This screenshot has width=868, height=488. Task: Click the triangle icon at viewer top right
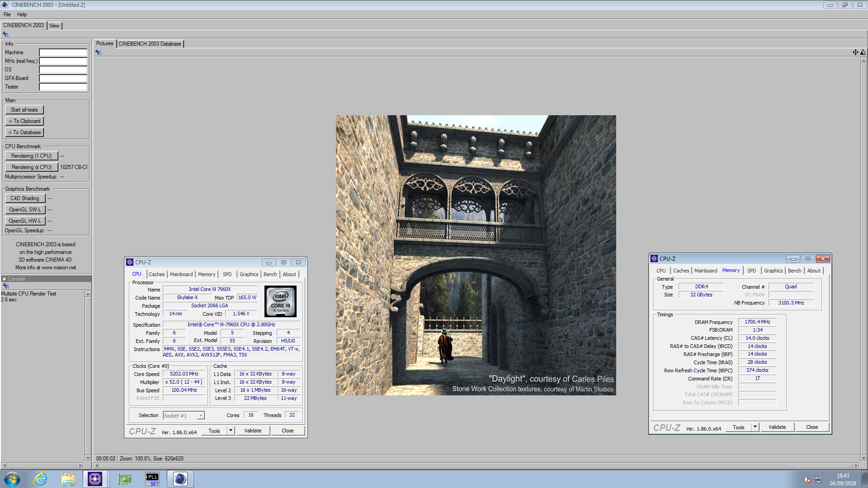pyautogui.click(x=863, y=52)
